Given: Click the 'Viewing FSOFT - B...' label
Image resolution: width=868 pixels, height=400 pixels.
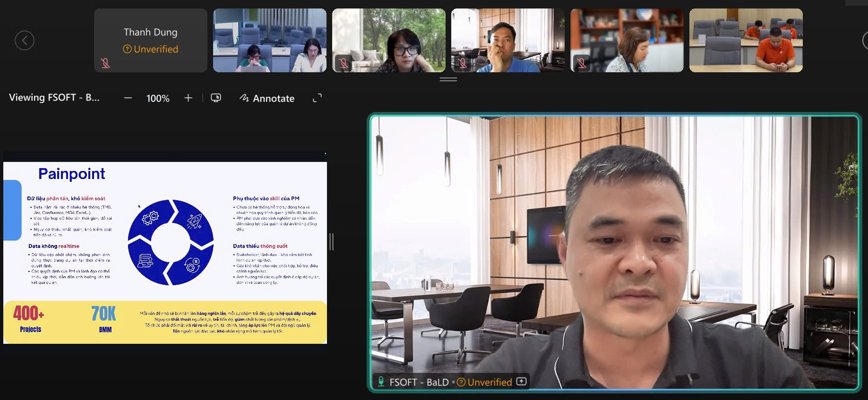Looking at the screenshot, I should tap(54, 98).
